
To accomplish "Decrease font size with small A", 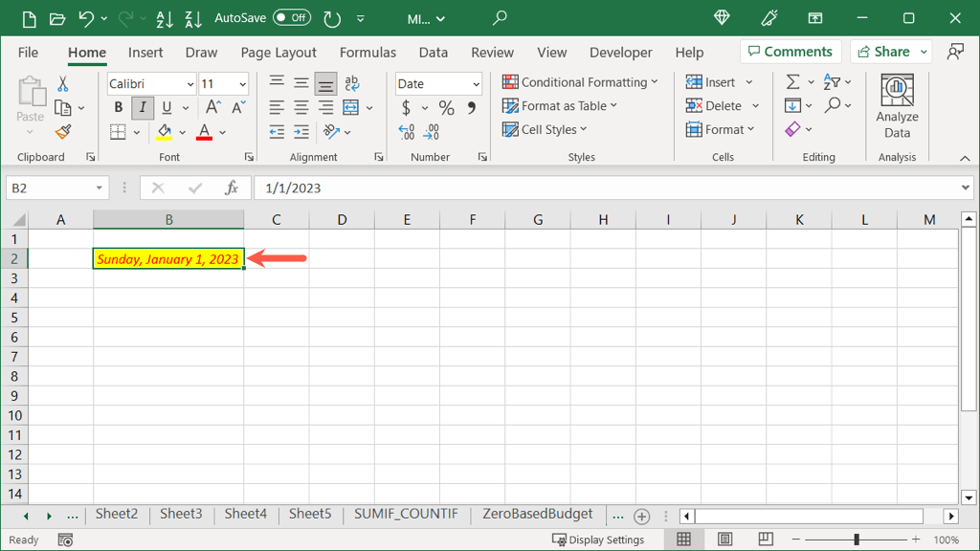I will 238,107.
